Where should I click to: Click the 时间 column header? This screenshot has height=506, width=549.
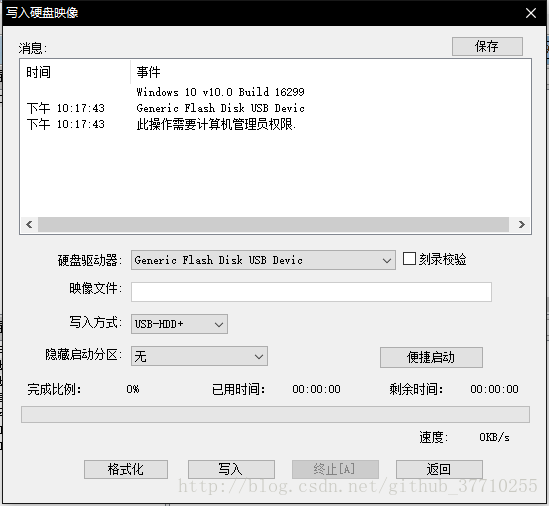(x=75, y=72)
